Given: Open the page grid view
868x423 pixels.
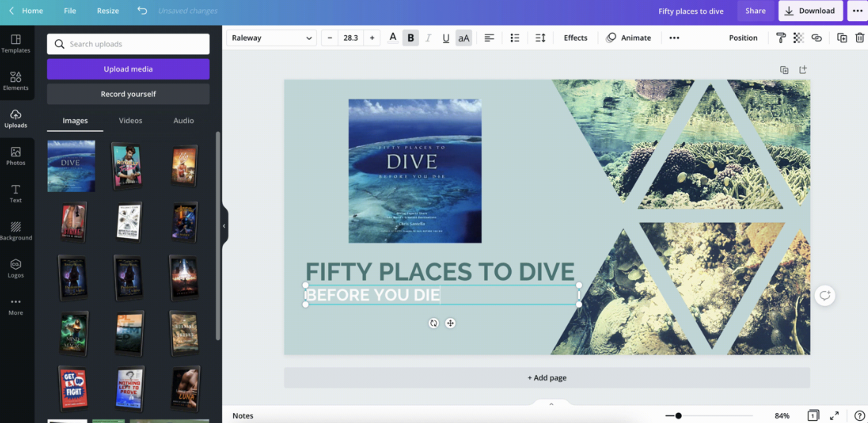Looking at the screenshot, I should [813, 415].
